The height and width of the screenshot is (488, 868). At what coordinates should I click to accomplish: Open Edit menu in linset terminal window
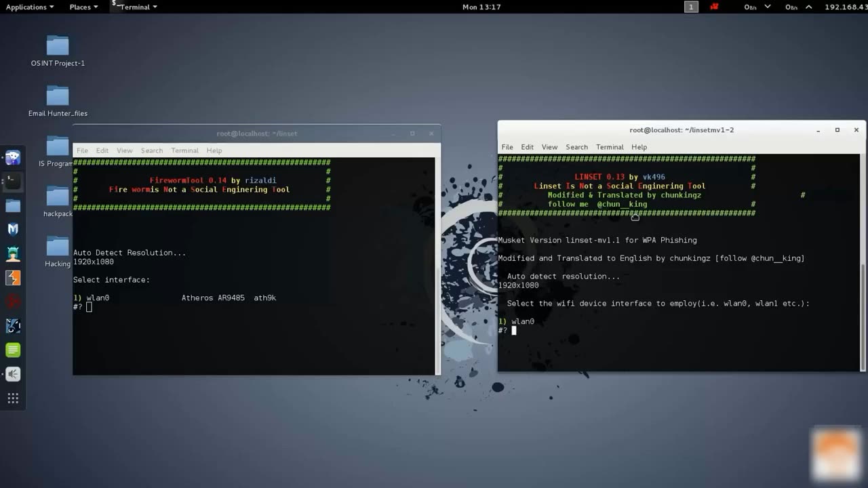[x=102, y=150]
